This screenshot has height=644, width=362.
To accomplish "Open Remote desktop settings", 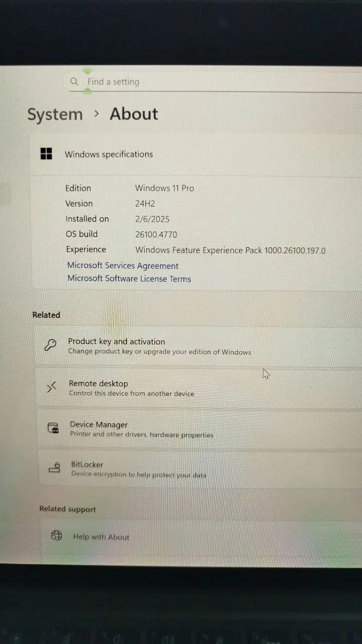I will click(199, 388).
